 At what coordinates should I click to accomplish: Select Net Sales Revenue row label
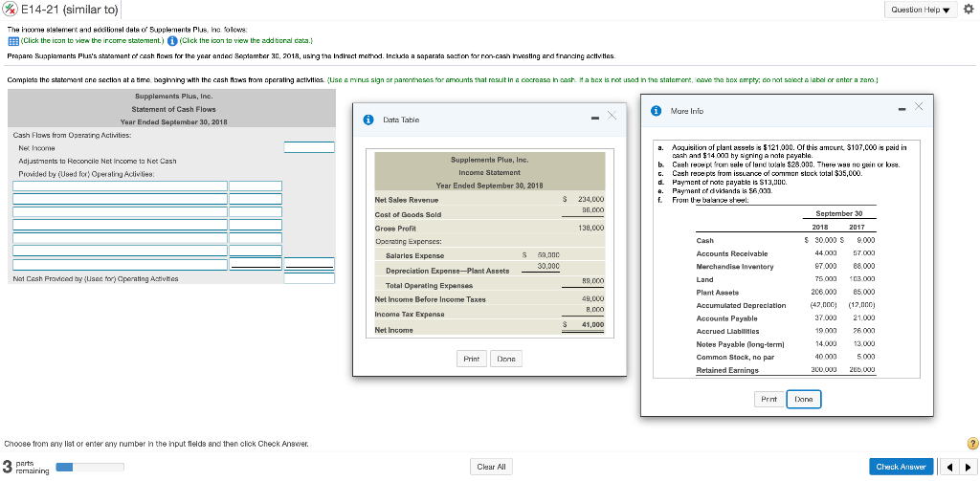click(x=406, y=200)
